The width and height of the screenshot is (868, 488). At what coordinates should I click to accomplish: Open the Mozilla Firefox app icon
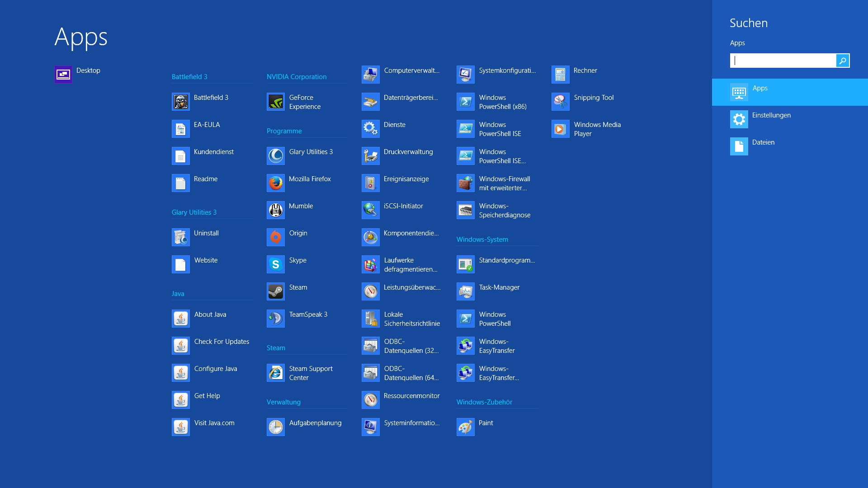(x=276, y=183)
